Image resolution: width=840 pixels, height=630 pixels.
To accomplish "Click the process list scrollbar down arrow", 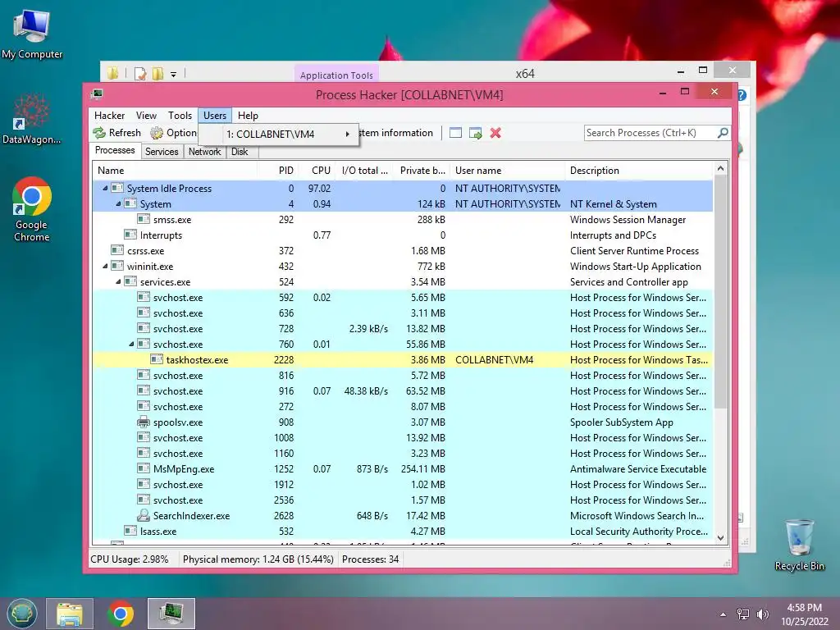I will point(721,538).
